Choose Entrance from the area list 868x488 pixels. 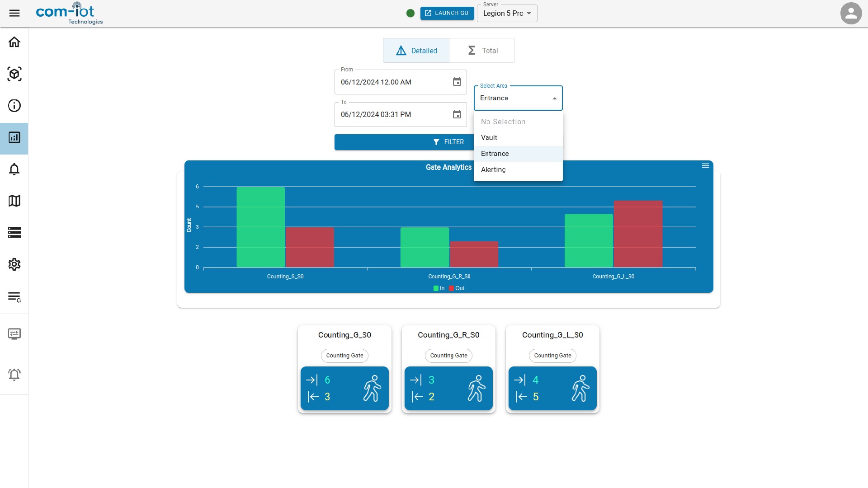518,154
